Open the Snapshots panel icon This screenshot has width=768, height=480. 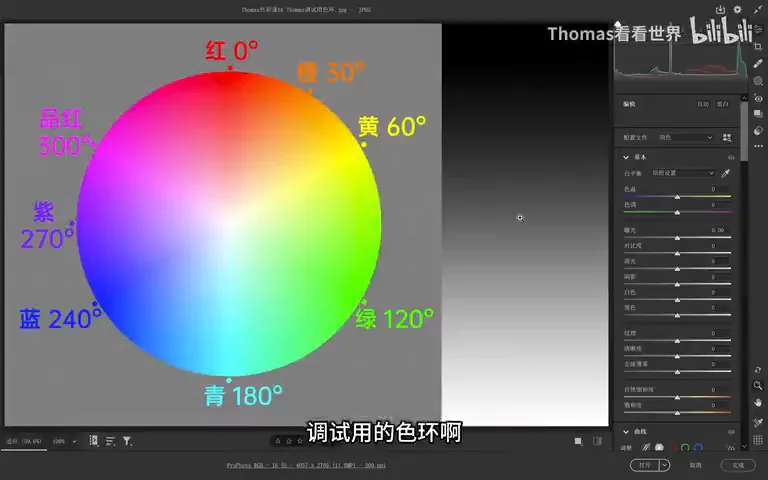[x=758, y=114]
